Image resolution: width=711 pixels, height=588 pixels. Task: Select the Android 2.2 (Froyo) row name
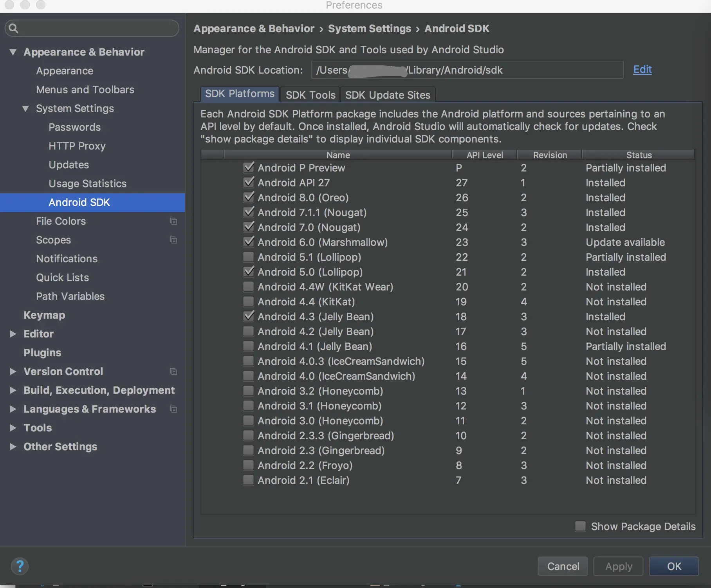305,465
